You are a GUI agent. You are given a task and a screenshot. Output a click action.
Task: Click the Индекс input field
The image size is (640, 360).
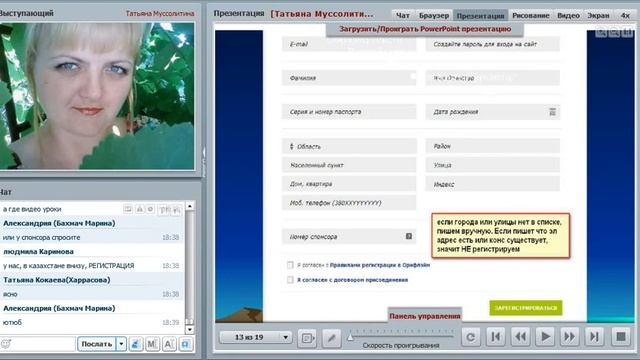pos(493,184)
